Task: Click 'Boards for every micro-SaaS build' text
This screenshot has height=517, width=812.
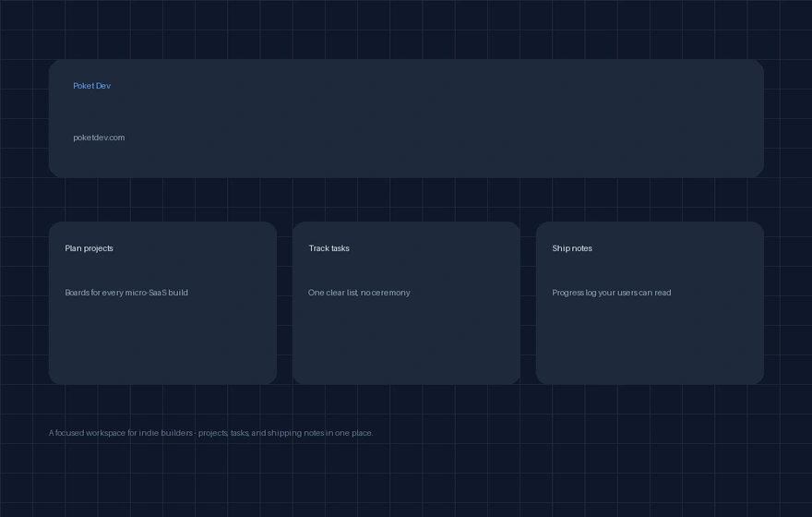Action: coord(126,293)
